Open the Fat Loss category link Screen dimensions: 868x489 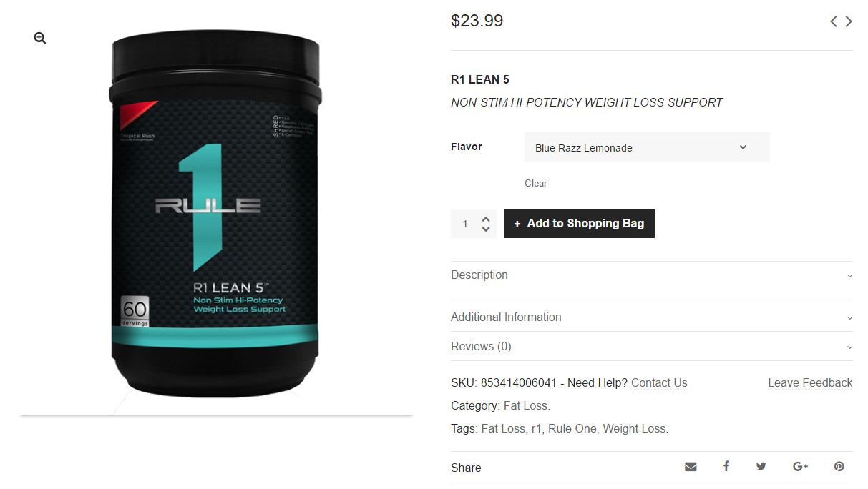pos(526,406)
